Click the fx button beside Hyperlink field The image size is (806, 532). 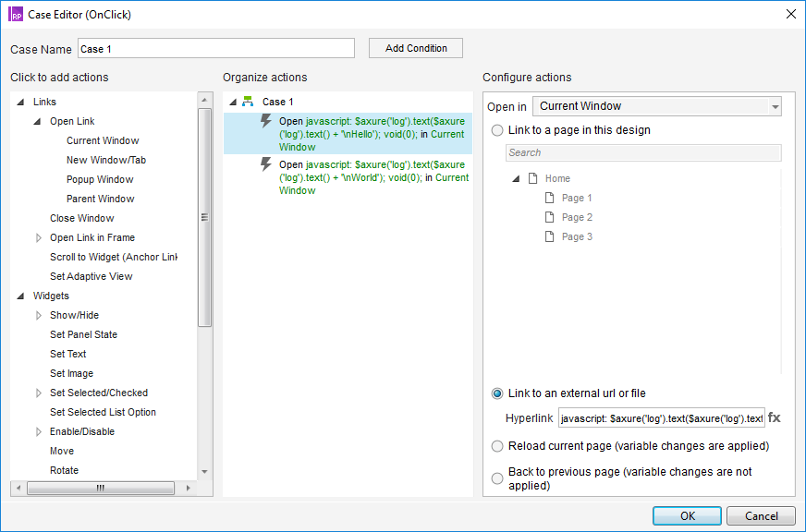click(774, 418)
